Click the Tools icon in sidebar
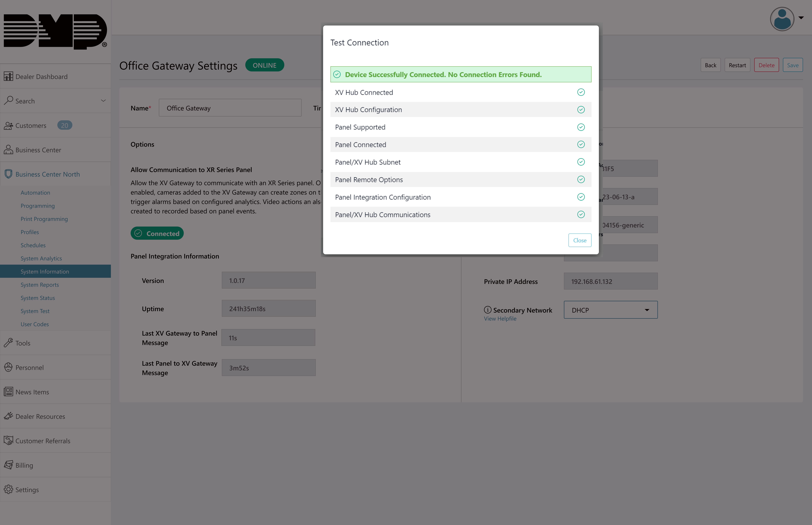Screen dimensions: 812x525 [x=8, y=343]
